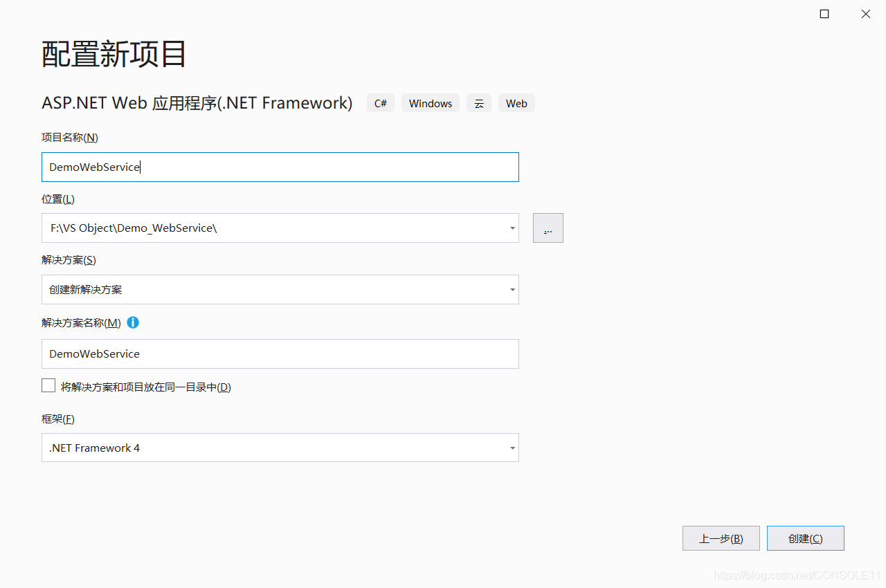The width and height of the screenshot is (886, 588).
Task: Expand the 位置 location dropdown arrow
Action: click(512, 228)
